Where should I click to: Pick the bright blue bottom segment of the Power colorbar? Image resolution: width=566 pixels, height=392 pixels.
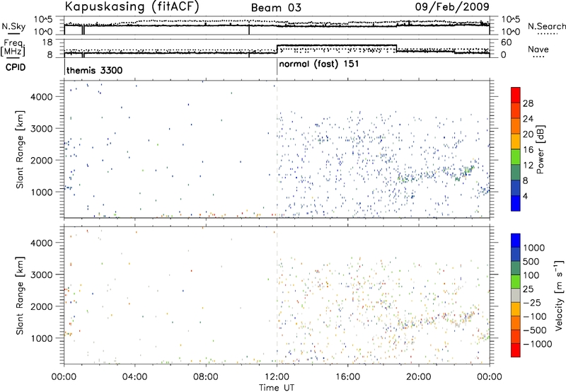516,203
